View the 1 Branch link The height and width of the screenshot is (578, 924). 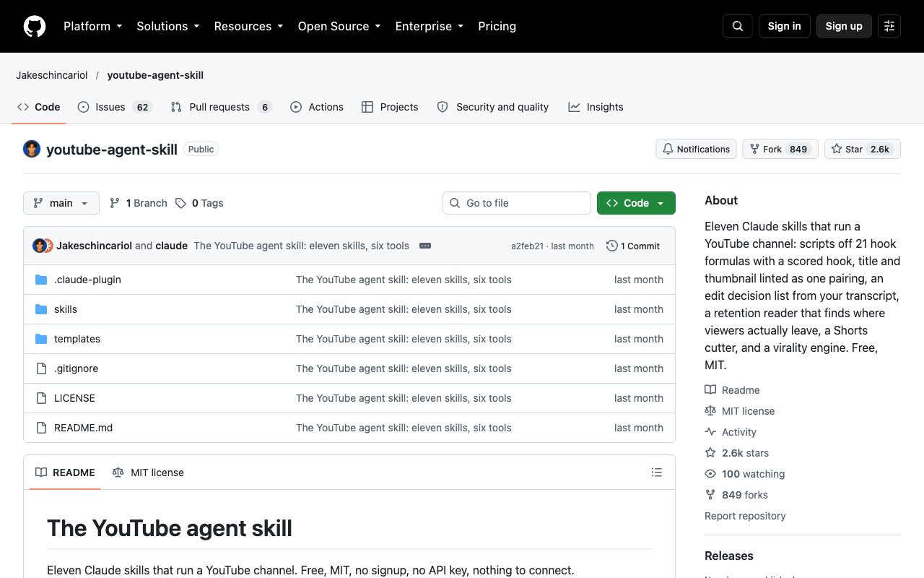(138, 203)
